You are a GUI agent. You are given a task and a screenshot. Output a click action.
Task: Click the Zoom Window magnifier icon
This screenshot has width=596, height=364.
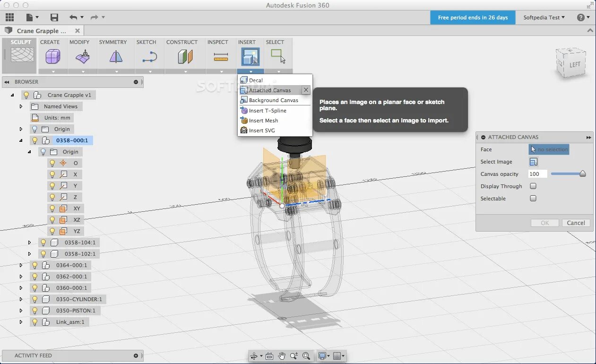click(306, 356)
